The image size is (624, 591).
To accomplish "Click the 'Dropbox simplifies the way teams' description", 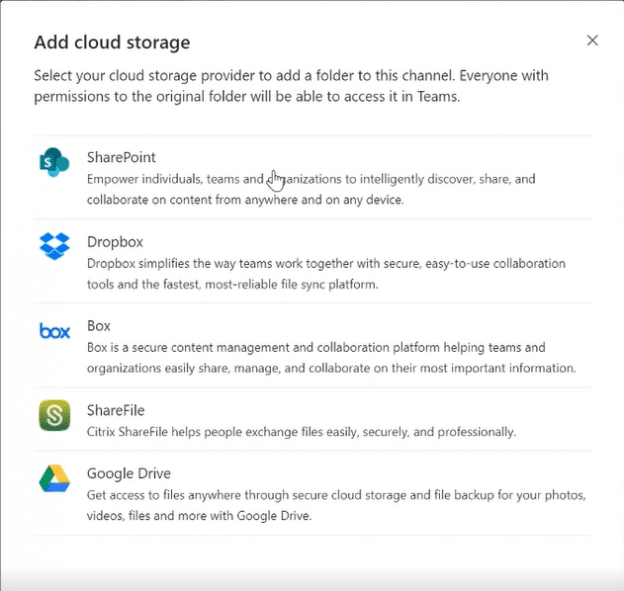I will pyautogui.click(x=325, y=264).
